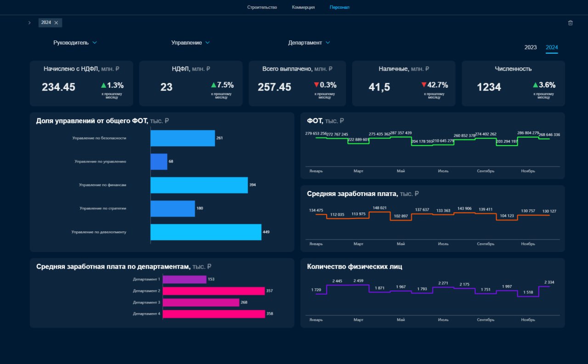Click the Численность card
This screenshot has height=364, width=588.
pos(513,84)
